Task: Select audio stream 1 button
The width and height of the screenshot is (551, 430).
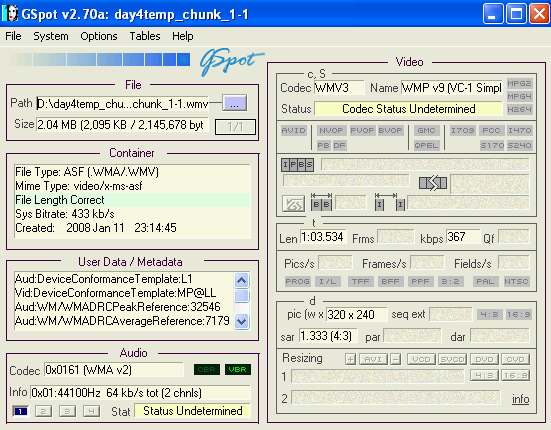Action: pos(20,411)
